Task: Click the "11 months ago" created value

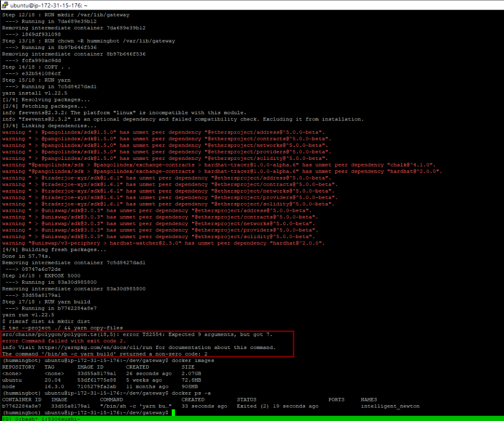Action: (x=147, y=386)
